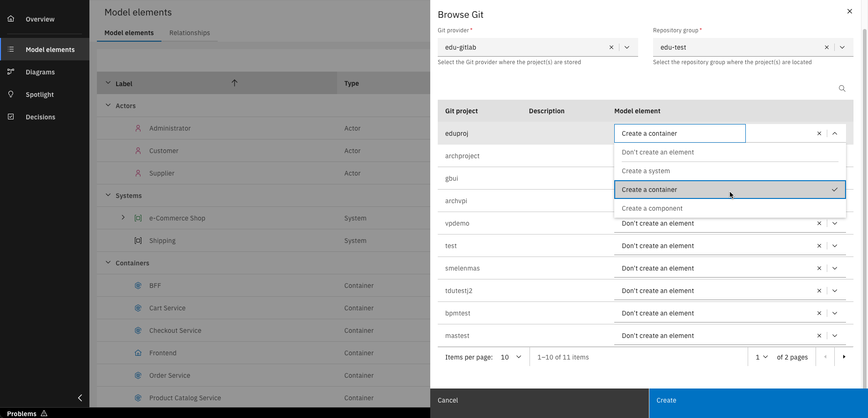This screenshot has width=868, height=418.
Task: Clear the vpdemo model element selection
Action: (x=819, y=224)
